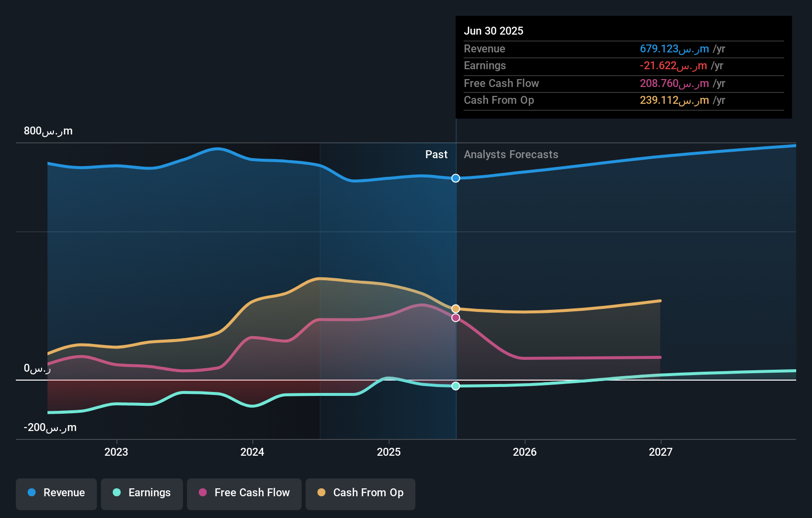The width and height of the screenshot is (812, 518).
Task: Click the Jun 30 2025 tooltip header
Action: click(494, 31)
